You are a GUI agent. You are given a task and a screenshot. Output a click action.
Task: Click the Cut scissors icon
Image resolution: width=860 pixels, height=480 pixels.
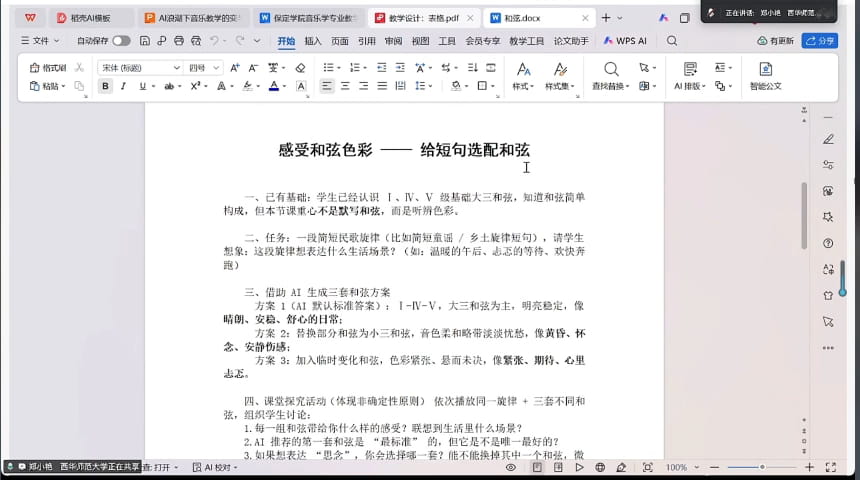tap(80, 67)
